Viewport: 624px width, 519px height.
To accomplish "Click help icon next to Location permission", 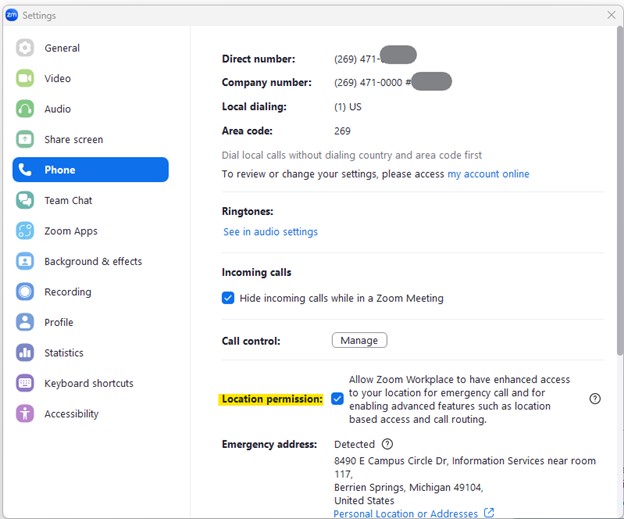I will click(x=595, y=399).
